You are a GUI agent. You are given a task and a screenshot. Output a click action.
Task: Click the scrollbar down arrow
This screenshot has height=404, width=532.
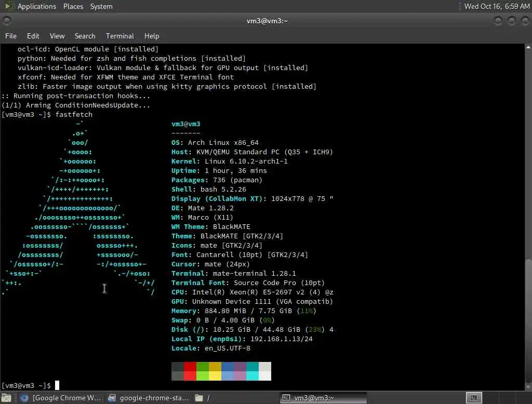point(528,387)
